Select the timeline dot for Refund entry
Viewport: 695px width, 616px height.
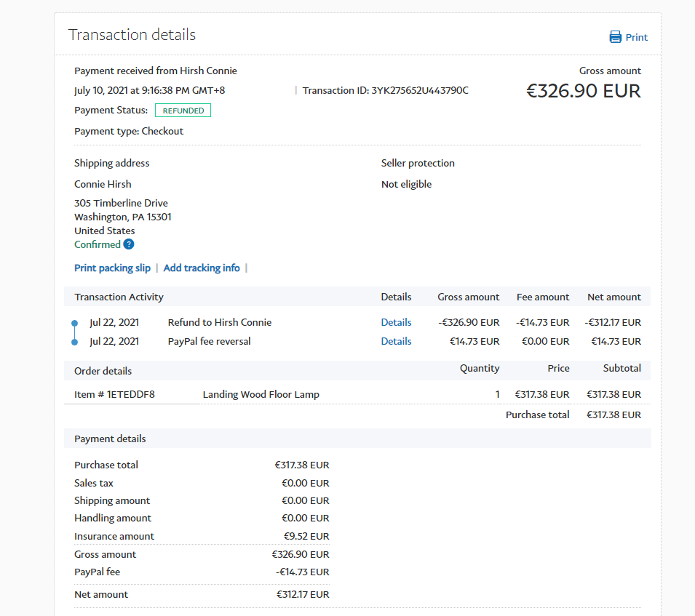pyautogui.click(x=74, y=323)
